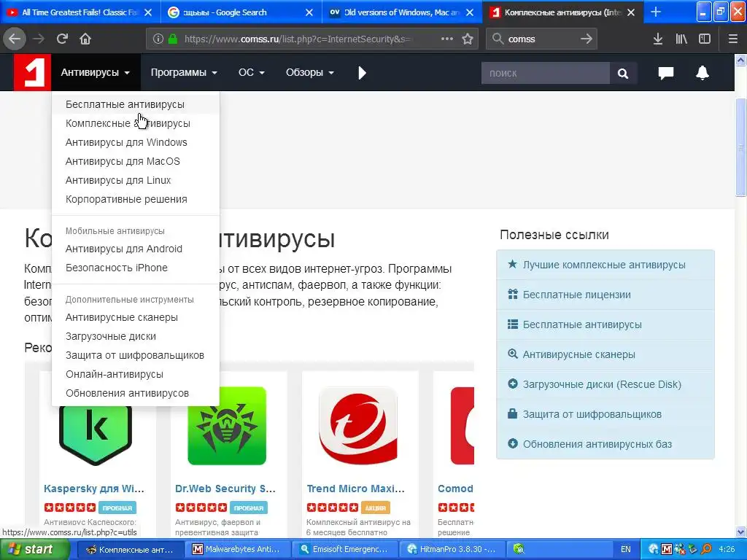
Task: Click the Comss red logo icon
Action: tap(32, 72)
